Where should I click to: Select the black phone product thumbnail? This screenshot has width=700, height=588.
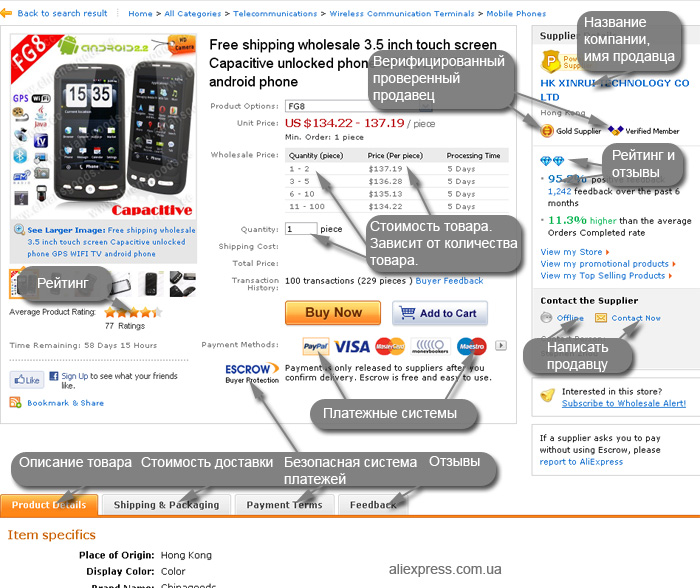[150, 284]
